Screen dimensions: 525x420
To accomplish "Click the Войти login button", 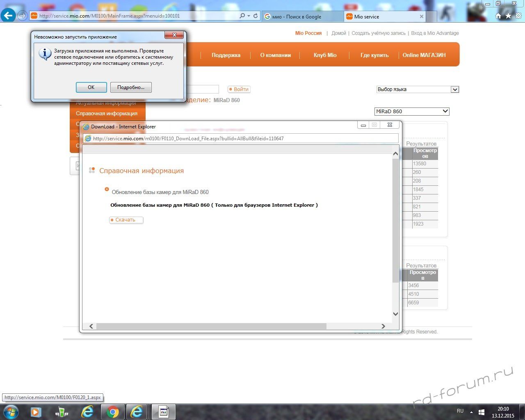I will [x=239, y=89].
